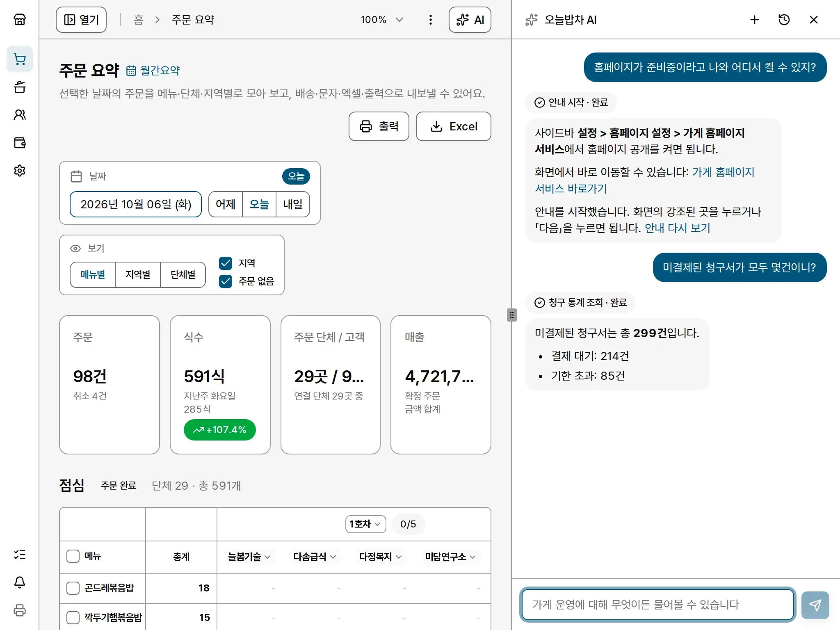Check the 깍두기햄볶음밥 row checkbox
Screen dimensions: 840x630
[x=73, y=618]
